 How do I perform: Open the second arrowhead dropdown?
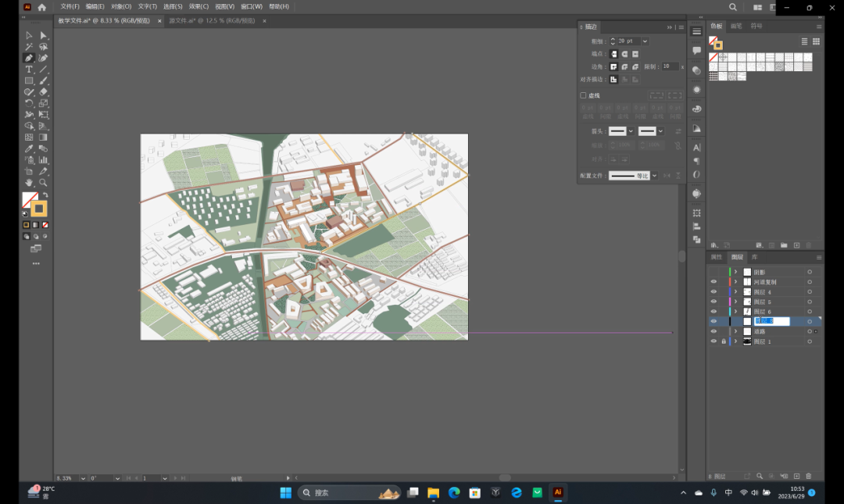point(660,131)
